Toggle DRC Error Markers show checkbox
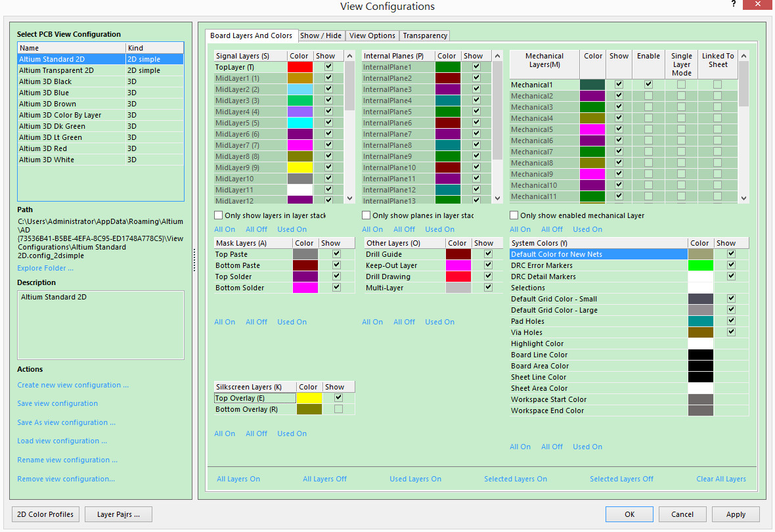The width and height of the screenshot is (775, 532). 732,265
